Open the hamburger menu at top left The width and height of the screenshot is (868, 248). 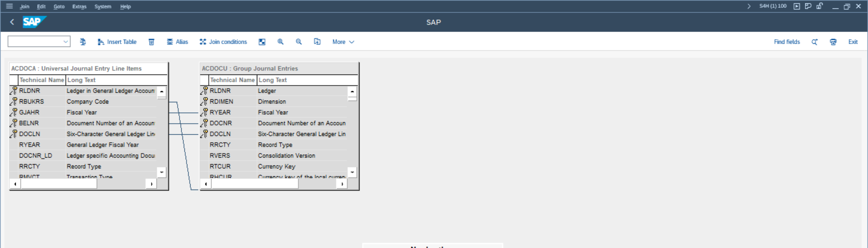point(9,6)
